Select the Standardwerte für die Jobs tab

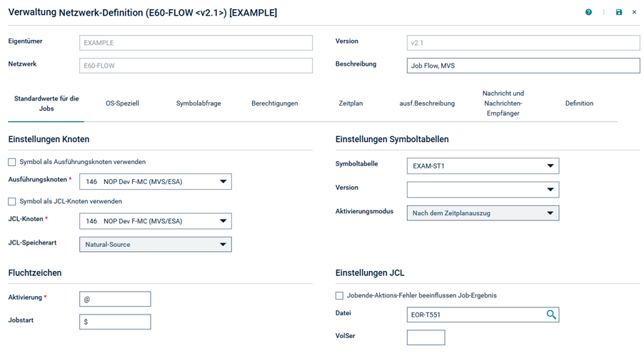point(46,103)
